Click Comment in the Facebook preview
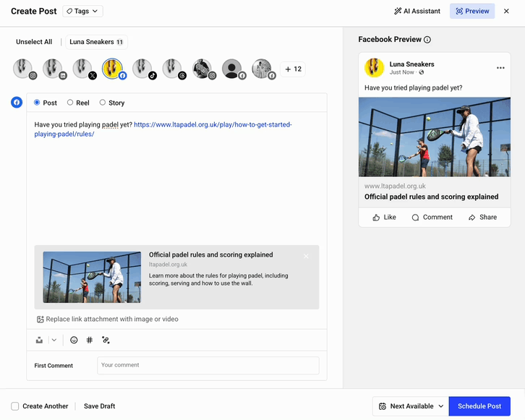This screenshot has width=525, height=420. pyautogui.click(x=432, y=217)
